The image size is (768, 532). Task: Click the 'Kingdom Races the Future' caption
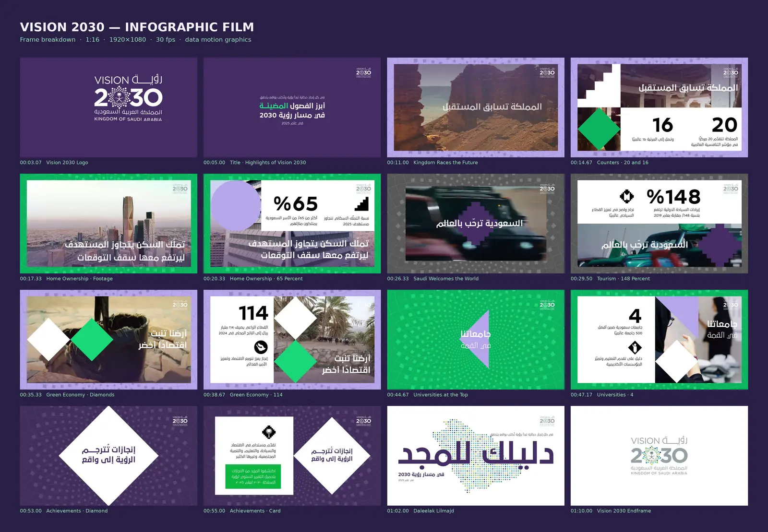point(445,163)
